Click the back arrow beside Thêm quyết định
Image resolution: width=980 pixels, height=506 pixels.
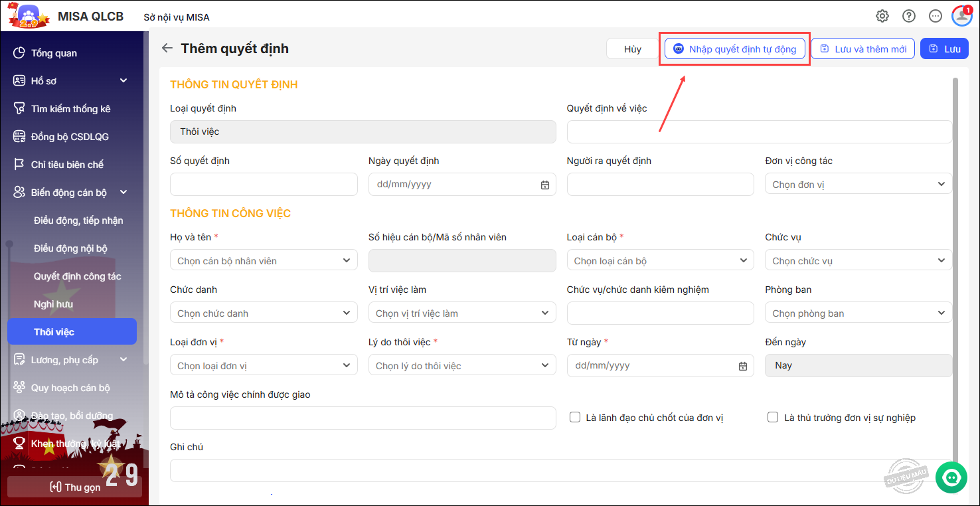[x=167, y=48]
